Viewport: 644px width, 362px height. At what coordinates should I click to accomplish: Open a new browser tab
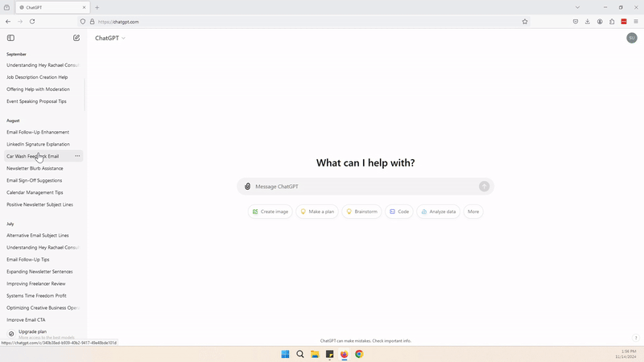pos(97,7)
